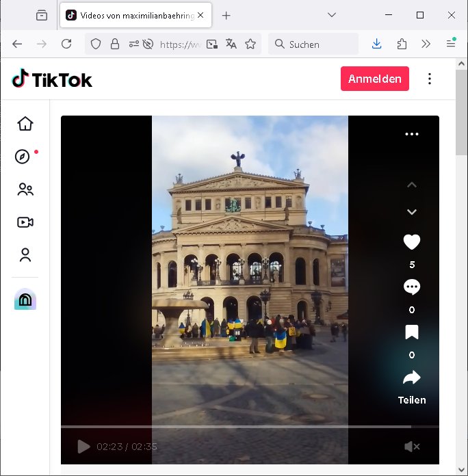This screenshot has height=476, width=468.
Task: Open Firefox application hamburger menu
Action: tap(451, 43)
